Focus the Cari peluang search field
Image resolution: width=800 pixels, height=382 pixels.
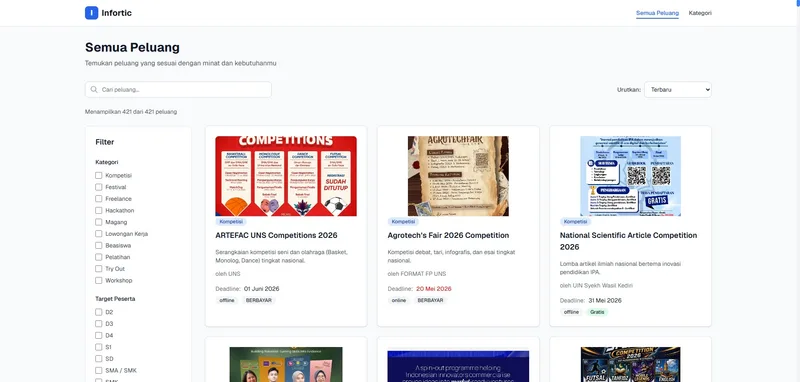(178, 89)
